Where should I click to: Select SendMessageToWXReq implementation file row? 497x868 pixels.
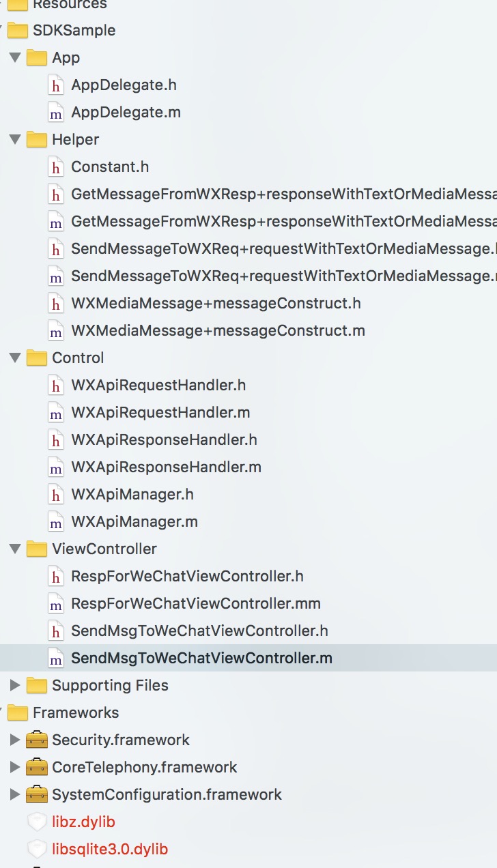(248, 276)
